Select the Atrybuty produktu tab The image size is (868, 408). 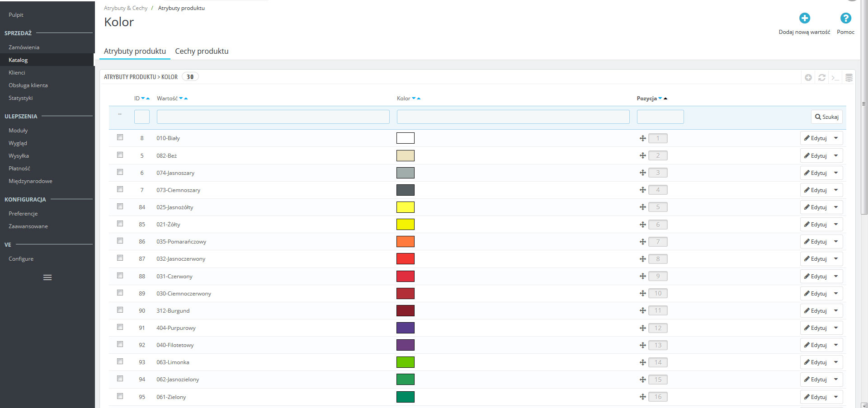[x=135, y=51]
